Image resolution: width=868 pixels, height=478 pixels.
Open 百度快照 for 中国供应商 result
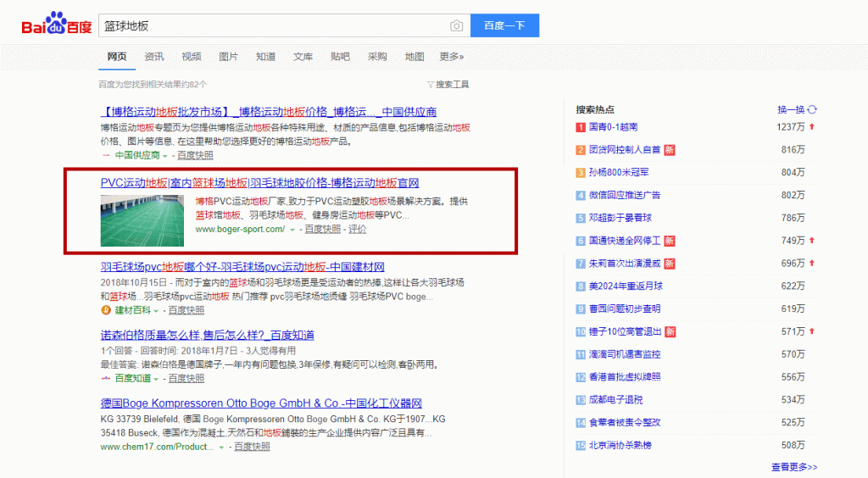[x=195, y=155]
